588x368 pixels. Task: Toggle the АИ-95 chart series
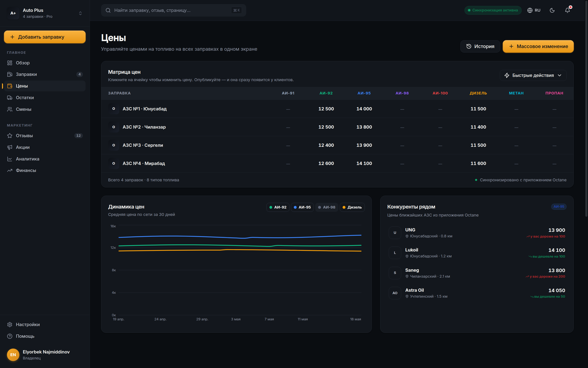point(302,207)
